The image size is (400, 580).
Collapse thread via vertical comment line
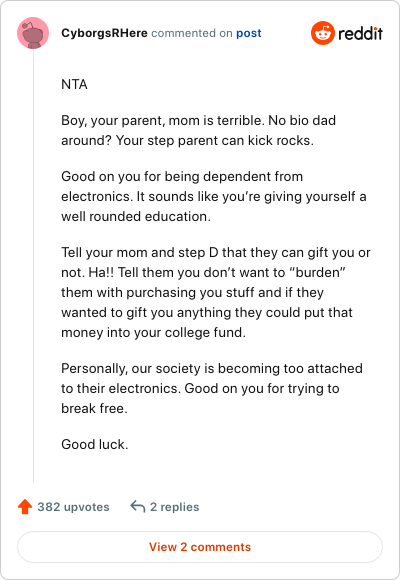coord(33,266)
